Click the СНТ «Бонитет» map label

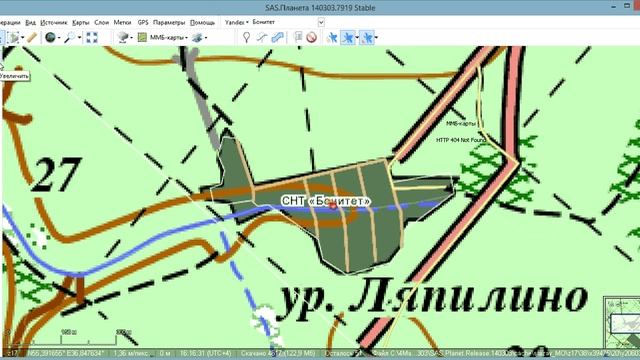tap(326, 201)
